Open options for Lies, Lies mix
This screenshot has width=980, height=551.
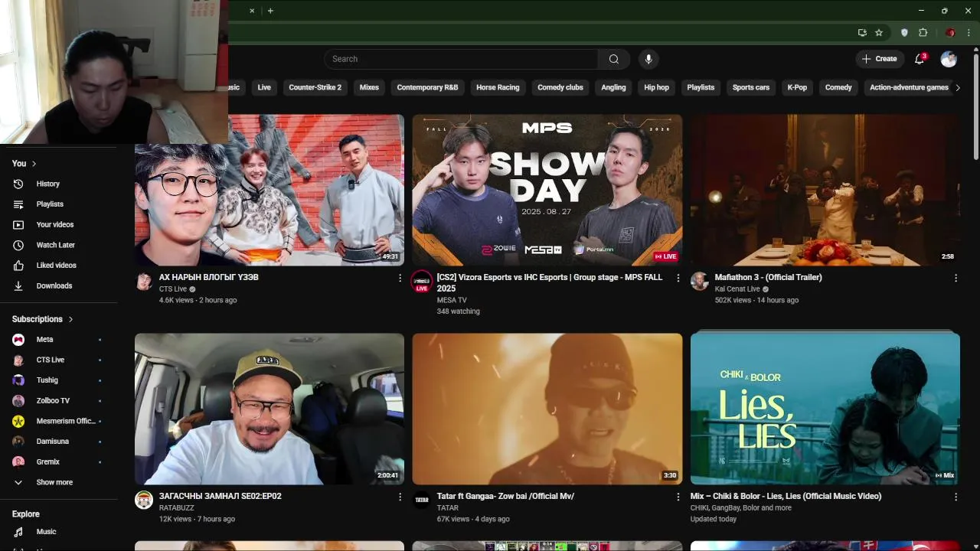(955, 497)
